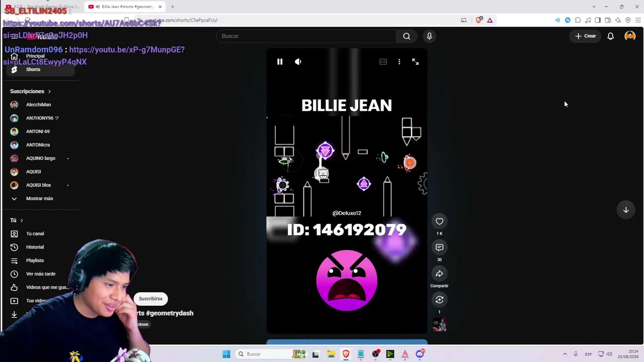Click the Shazam extension icon
This screenshot has width=644, height=362.
[568, 20]
